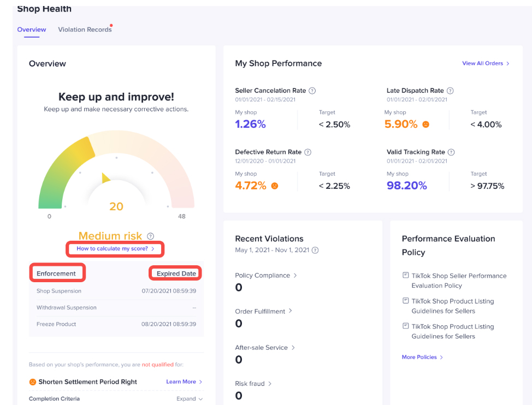
Task: Click help icon beside Defective Return Rate
Action: [x=308, y=152]
